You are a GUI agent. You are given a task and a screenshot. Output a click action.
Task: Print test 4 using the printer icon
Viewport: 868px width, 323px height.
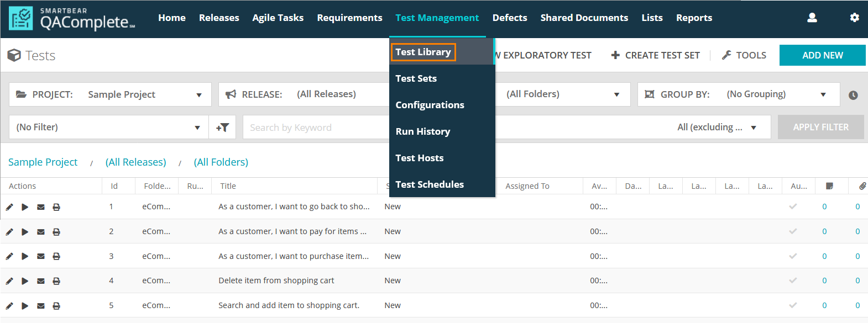pyautogui.click(x=56, y=281)
